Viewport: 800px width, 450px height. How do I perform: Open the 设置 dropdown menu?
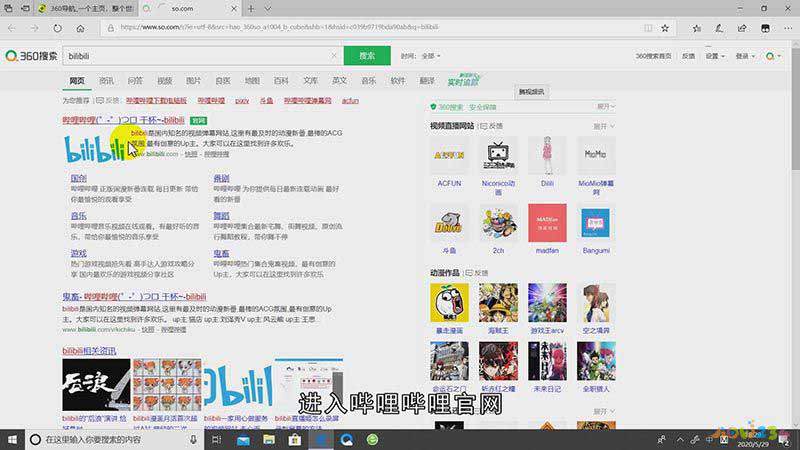(x=715, y=56)
